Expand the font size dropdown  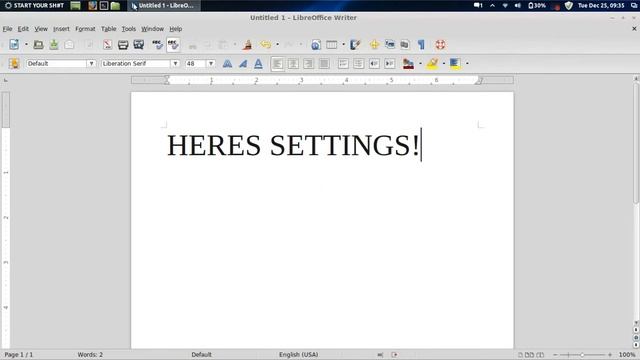211,64
